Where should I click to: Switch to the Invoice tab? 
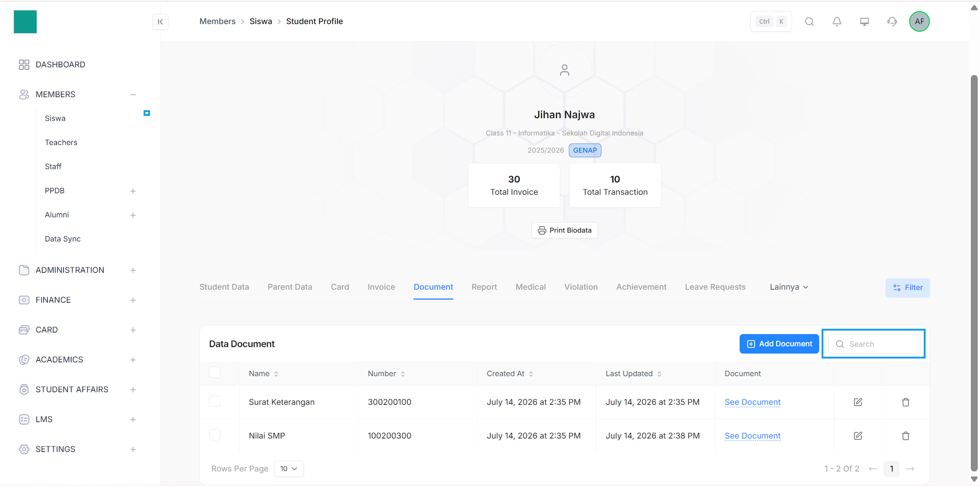(381, 287)
